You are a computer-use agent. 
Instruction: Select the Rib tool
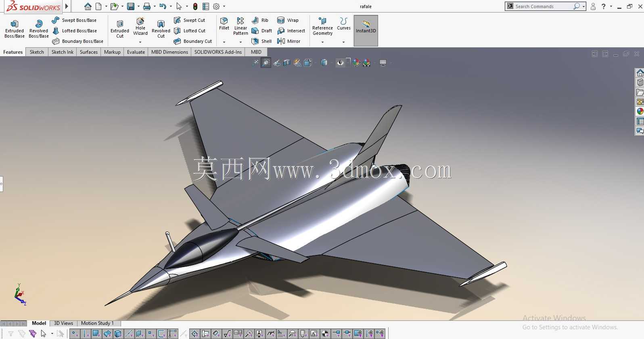260,20
